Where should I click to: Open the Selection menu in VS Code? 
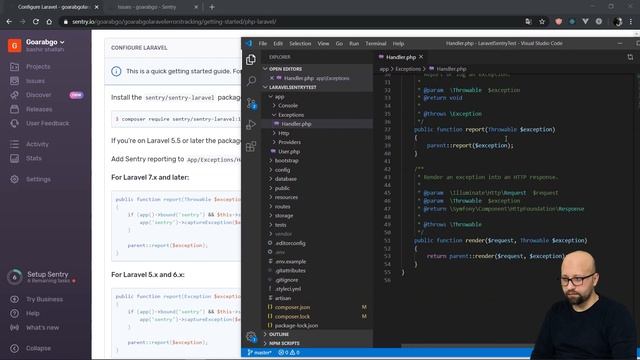pos(300,43)
